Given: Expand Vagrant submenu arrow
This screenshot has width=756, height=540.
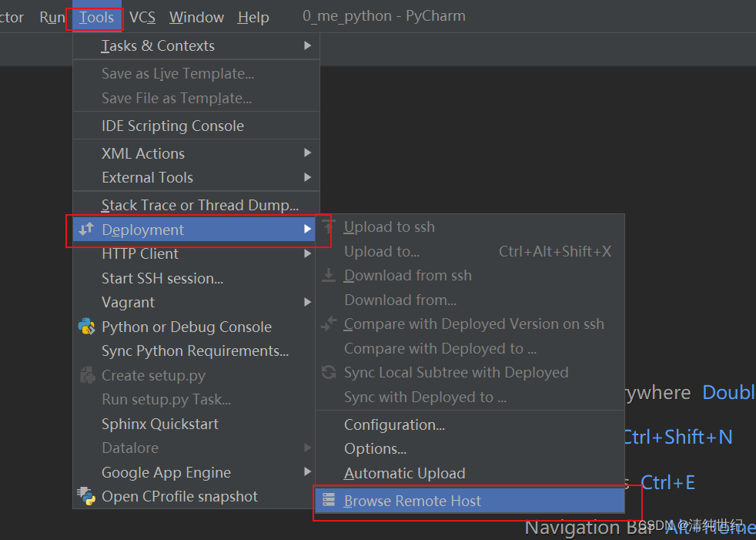Looking at the screenshot, I should [x=308, y=302].
